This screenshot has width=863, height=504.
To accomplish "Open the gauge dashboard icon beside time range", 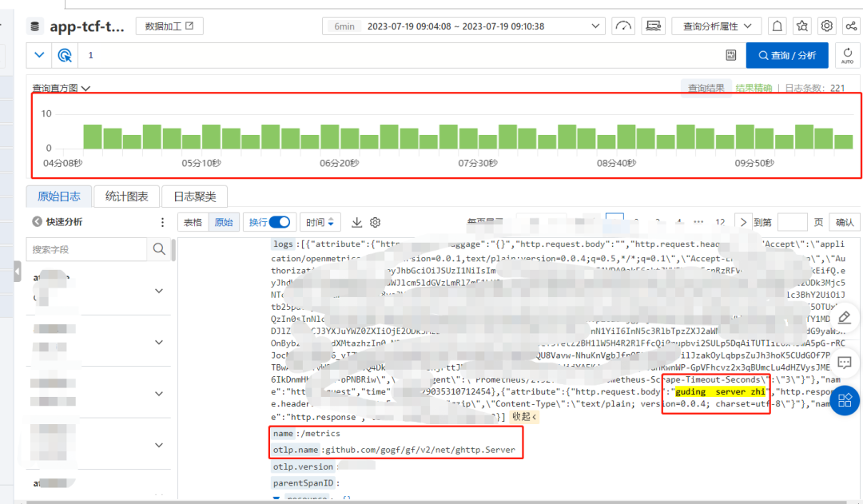I will [x=623, y=26].
